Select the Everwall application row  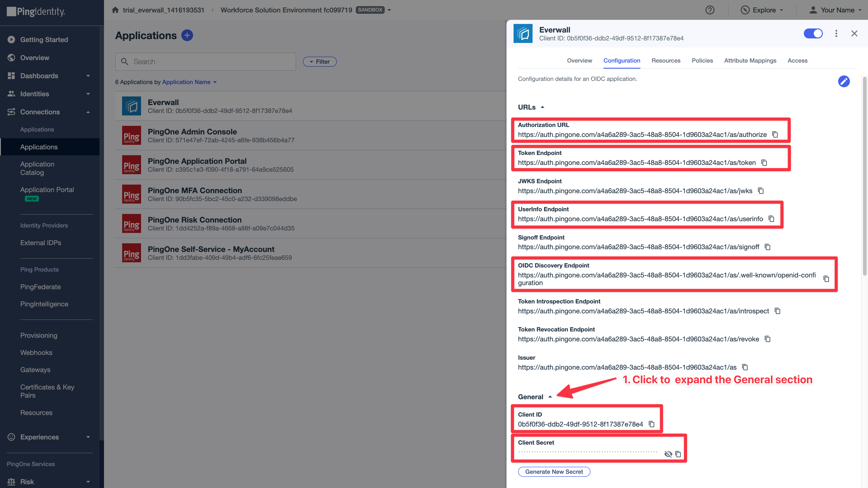[x=311, y=106]
